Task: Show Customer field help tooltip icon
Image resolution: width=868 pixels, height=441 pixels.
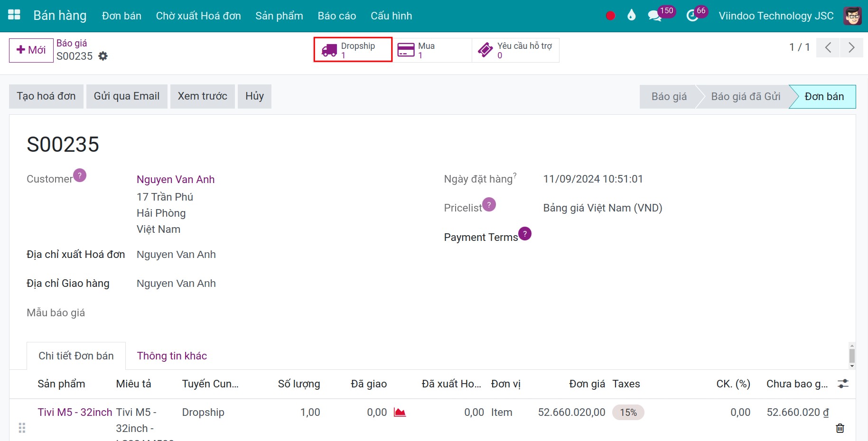Action: coord(80,175)
